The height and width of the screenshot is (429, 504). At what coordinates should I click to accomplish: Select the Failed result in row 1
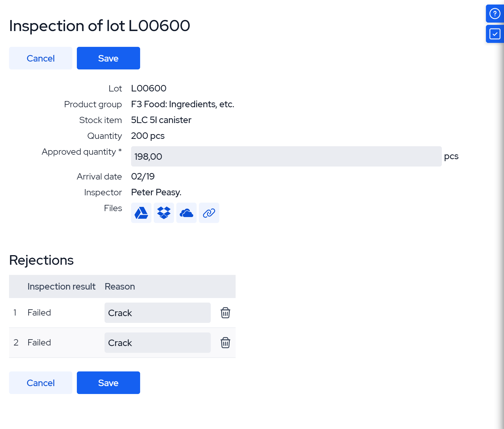click(39, 313)
